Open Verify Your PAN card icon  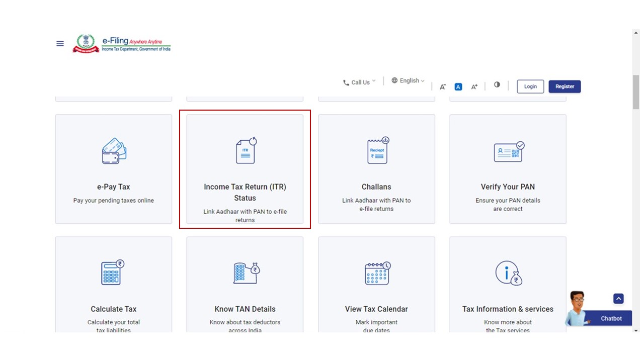[508, 149]
